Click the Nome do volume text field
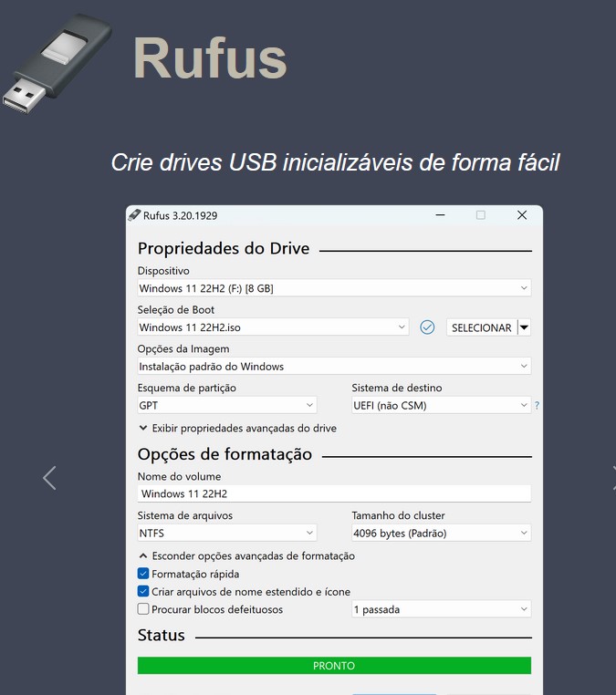The image size is (616, 695). [334, 493]
